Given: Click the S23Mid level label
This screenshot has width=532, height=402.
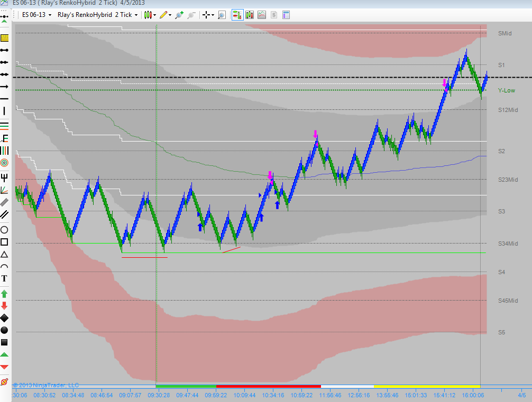Looking at the screenshot, I should (x=508, y=180).
